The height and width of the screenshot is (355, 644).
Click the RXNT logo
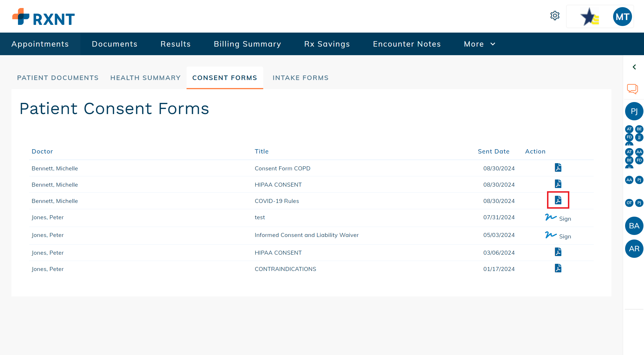(43, 17)
